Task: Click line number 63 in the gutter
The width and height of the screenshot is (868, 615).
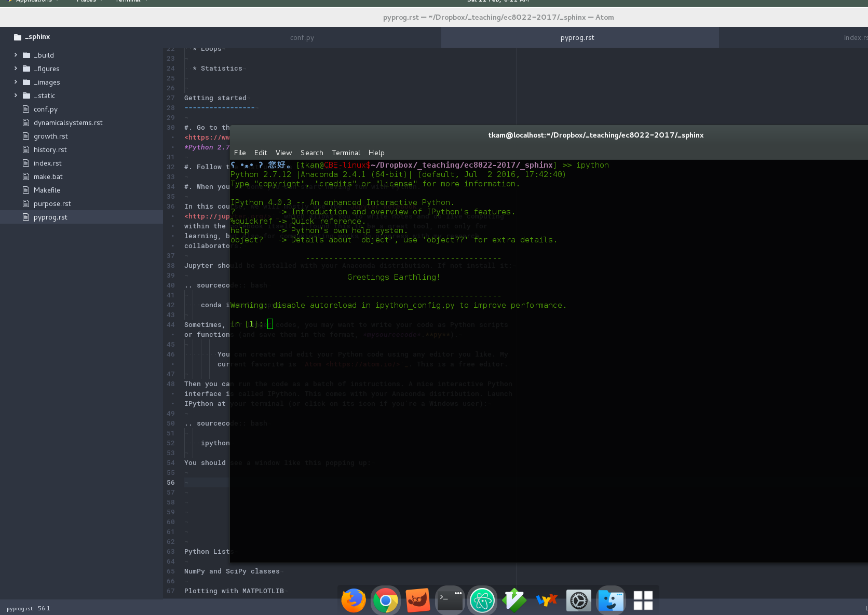Action: [171, 552]
